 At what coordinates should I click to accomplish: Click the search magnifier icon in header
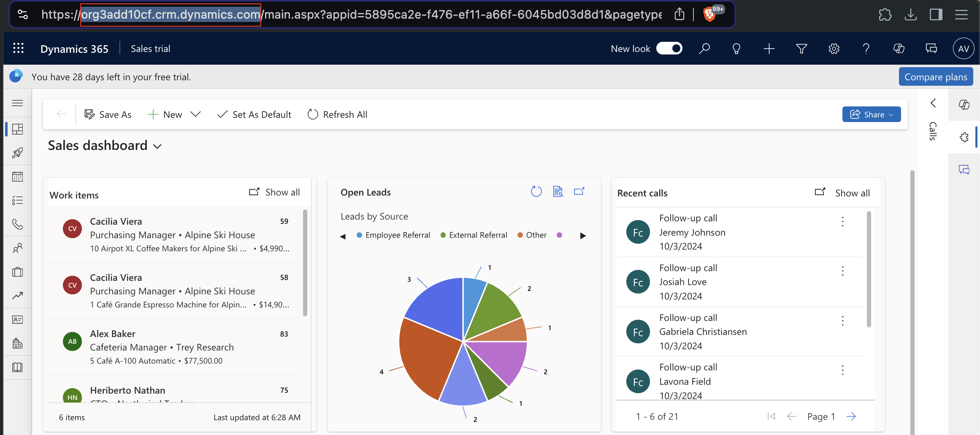704,49
